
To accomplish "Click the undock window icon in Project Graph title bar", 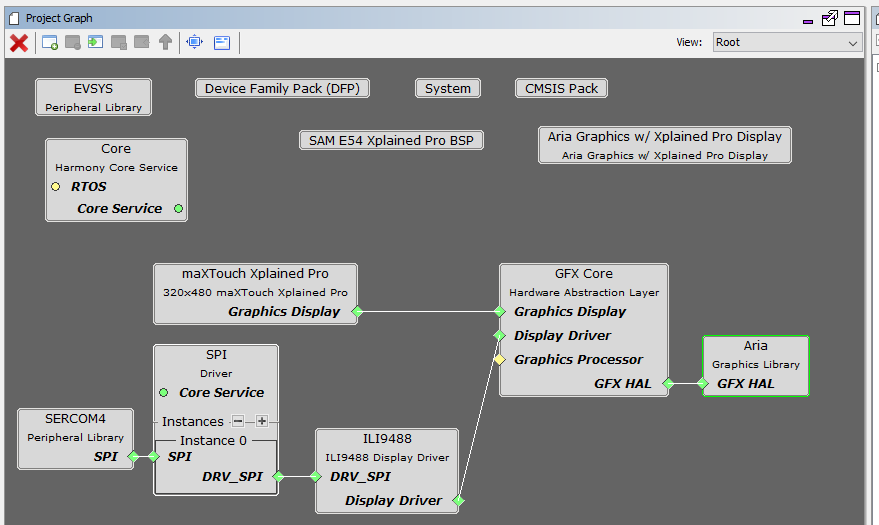I will tap(830, 18).
